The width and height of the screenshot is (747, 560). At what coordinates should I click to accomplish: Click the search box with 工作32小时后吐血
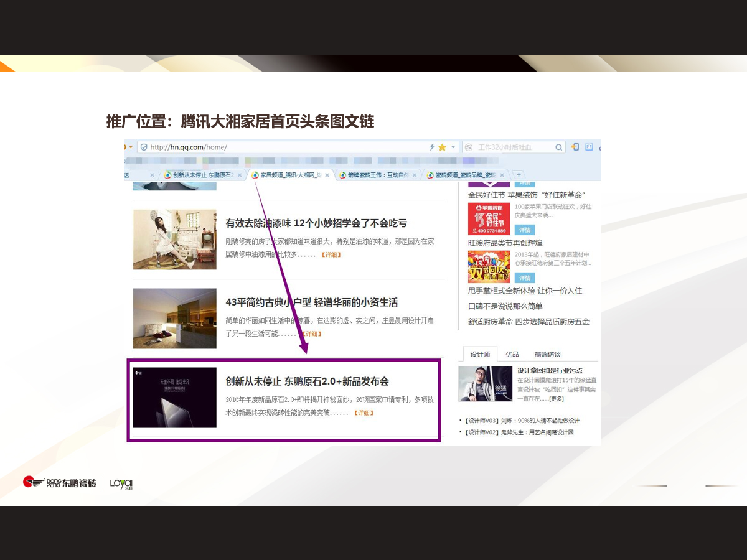(x=514, y=147)
